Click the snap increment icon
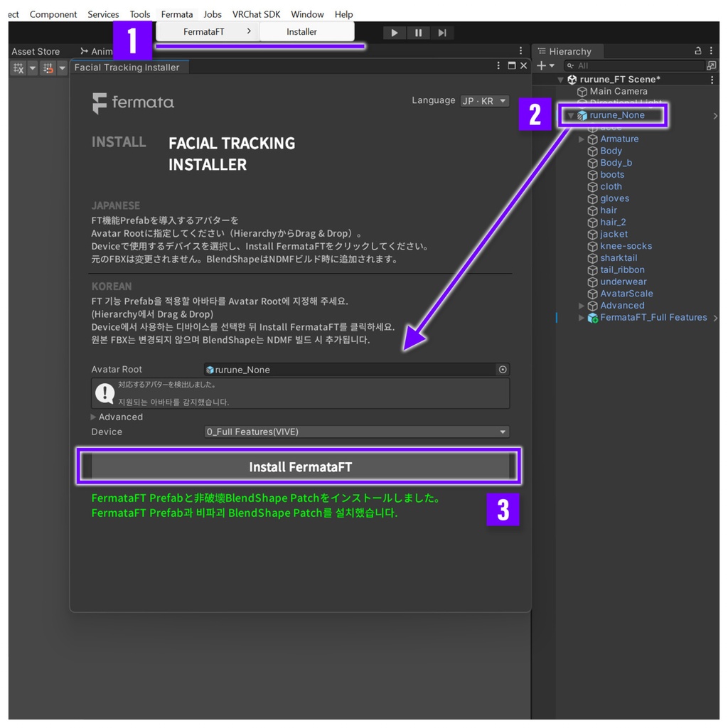 point(48,68)
